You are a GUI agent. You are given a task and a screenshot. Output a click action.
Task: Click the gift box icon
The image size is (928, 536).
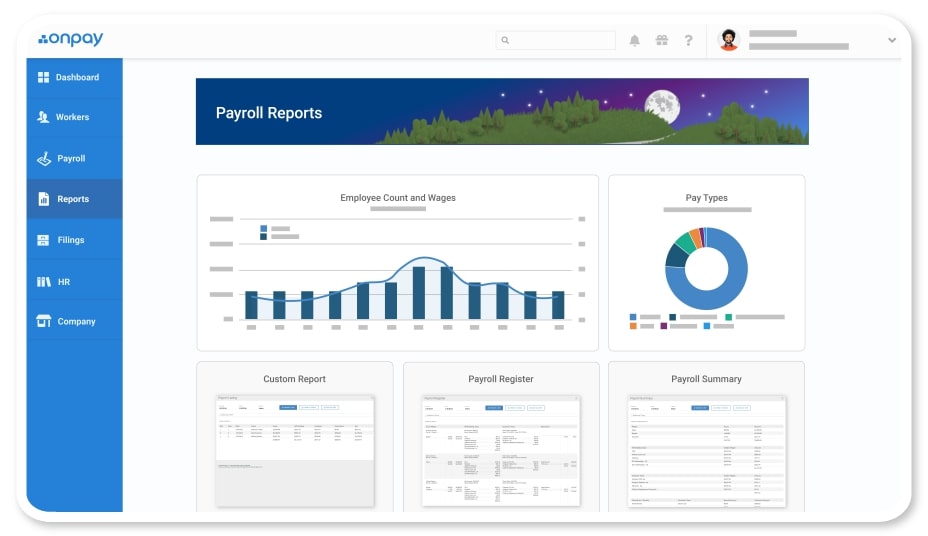(x=661, y=41)
